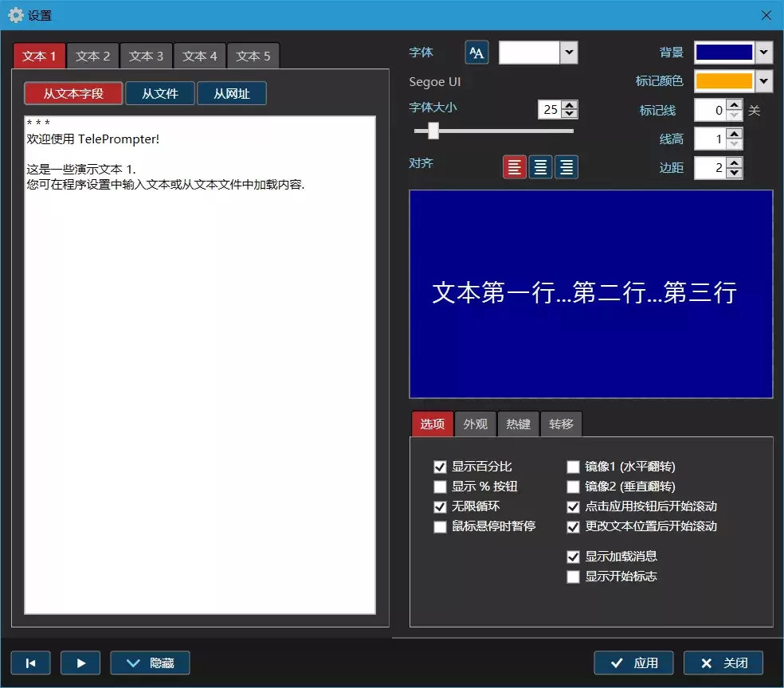Click the 应用 button
This screenshot has height=688, width=784.
(633, 663)
